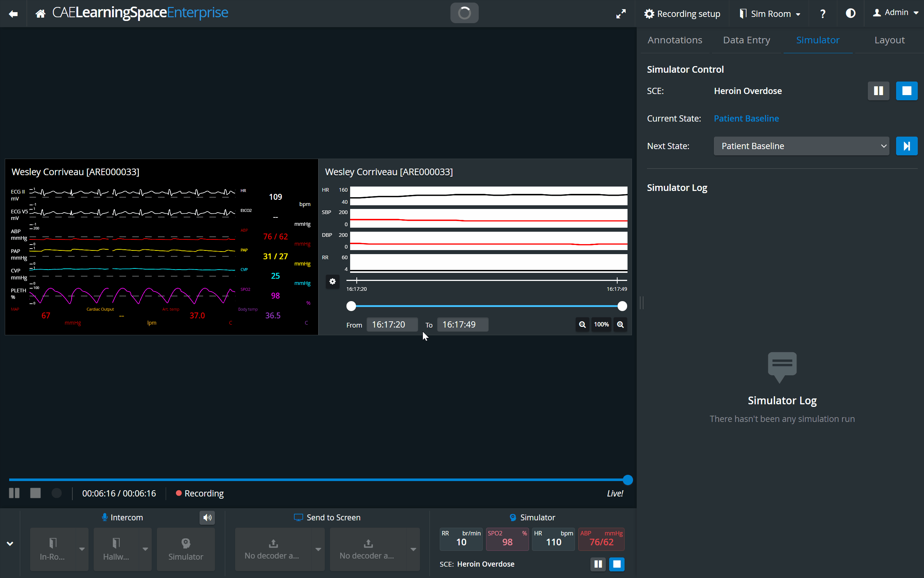Click the From time field 16:17:20
This screenshot has width=924, height=578.
click(x=392, y=325)
